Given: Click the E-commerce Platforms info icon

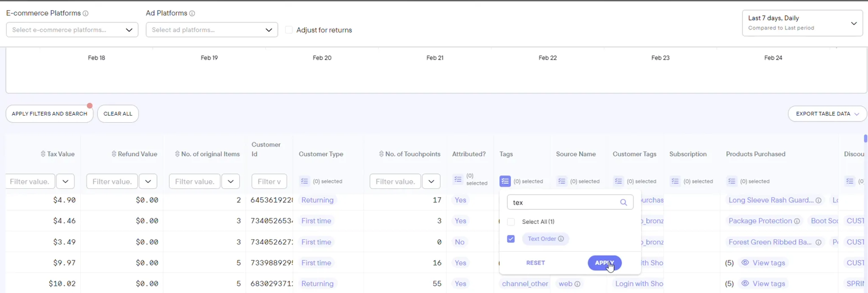Looking at the screenshot, I should (86, 14).
